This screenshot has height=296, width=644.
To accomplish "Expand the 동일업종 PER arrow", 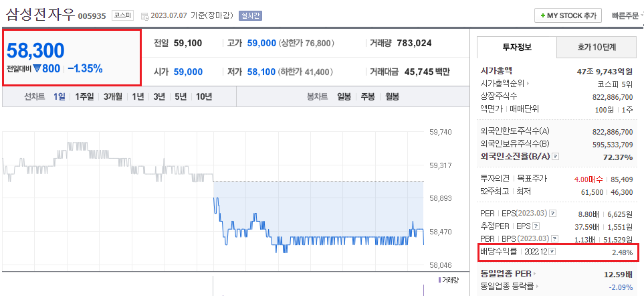I will click(x=534, y=274).
